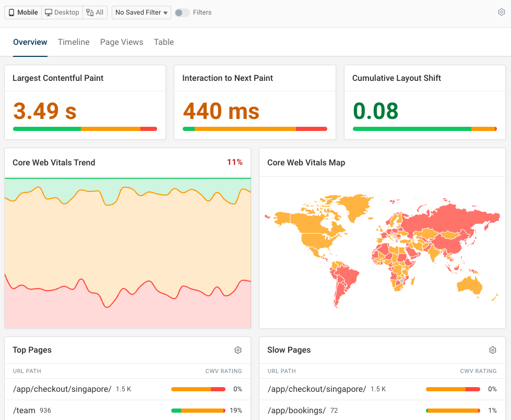Open the settings gear in the top-right corner
Image resolution: width=511 pixels, height=420 pixels.
pyautogui.click(x=501, y=12)
